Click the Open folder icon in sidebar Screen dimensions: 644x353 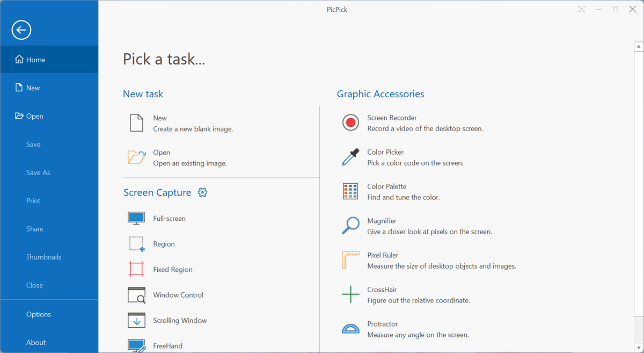(x=19, y=116)
